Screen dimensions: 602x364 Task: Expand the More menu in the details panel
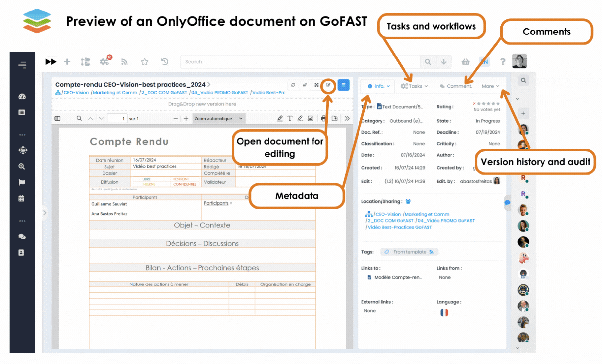pos(490,86)
